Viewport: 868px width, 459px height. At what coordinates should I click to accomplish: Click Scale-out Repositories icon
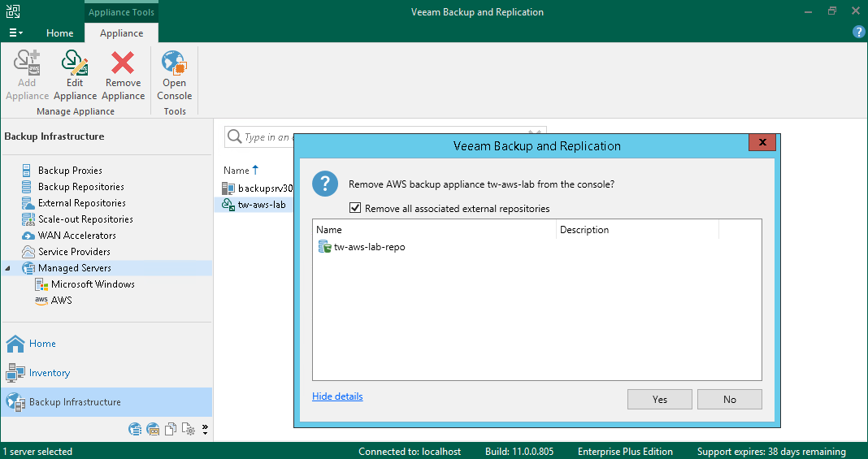click(28, 219)
